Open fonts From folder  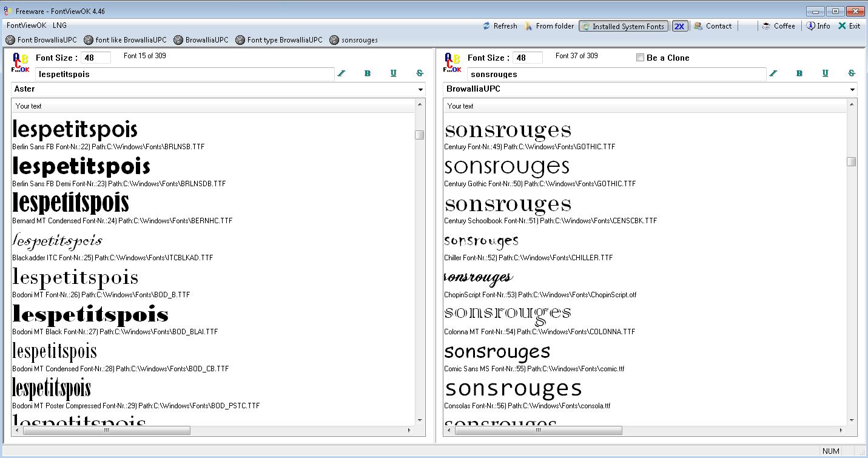(528, 26)
